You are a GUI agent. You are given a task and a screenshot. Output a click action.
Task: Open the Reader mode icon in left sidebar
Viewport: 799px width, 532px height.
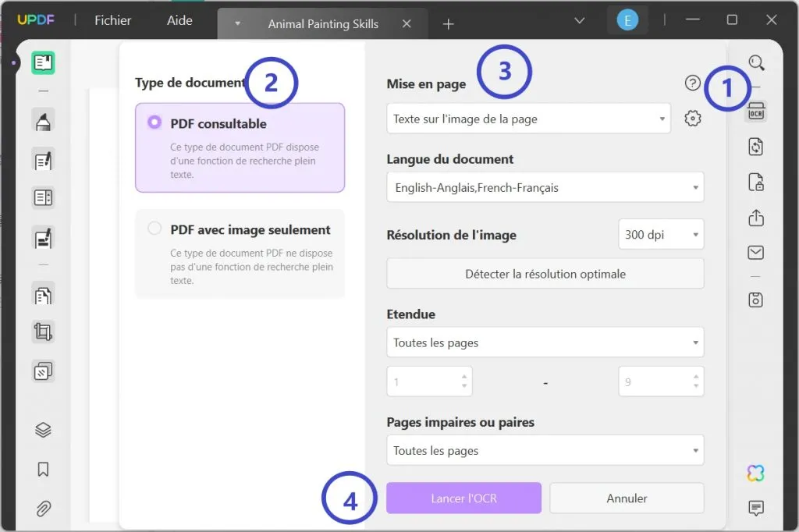(x=44, y=62)
